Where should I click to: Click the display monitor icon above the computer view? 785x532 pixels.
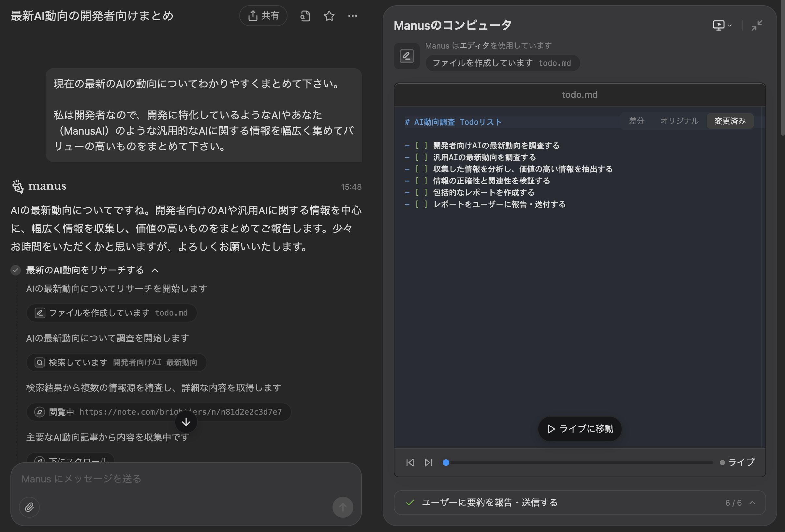pos(719,25)
